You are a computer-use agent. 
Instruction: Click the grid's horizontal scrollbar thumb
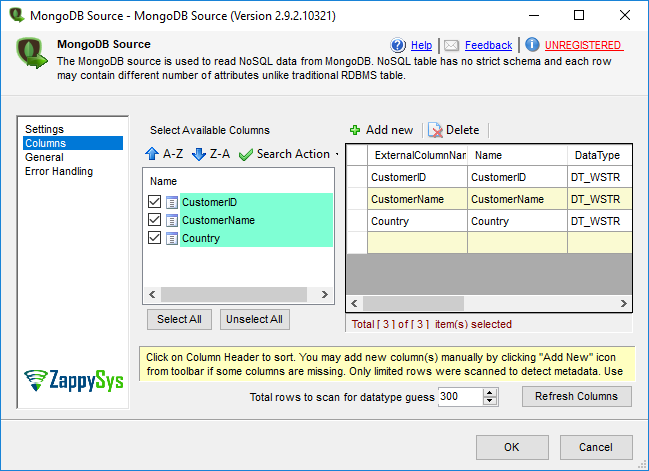413,303
